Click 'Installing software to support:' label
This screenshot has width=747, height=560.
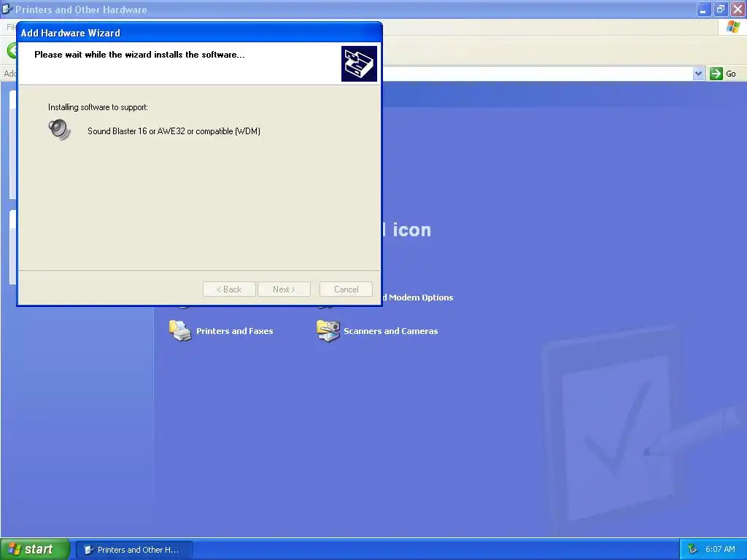point(98,107)
